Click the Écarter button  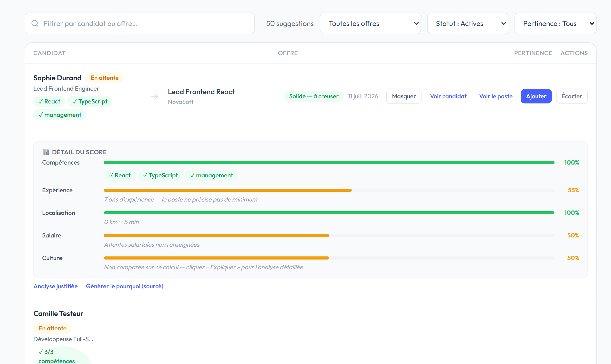click(x=572, y=96)
